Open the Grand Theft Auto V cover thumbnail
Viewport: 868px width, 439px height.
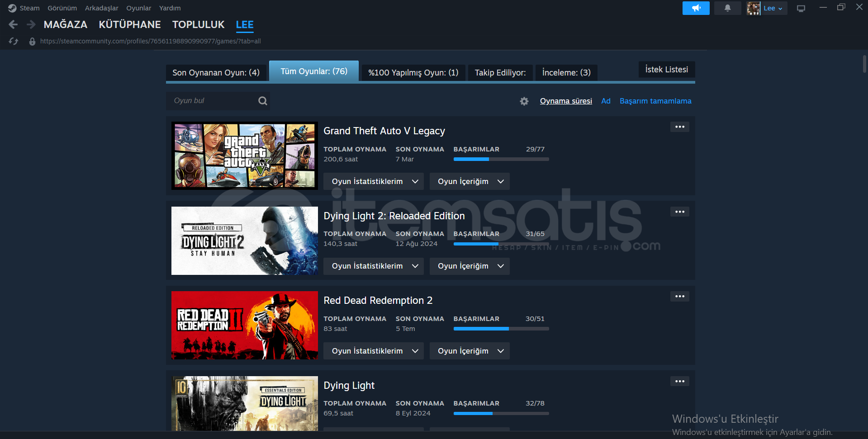click(x=245, y=156)
